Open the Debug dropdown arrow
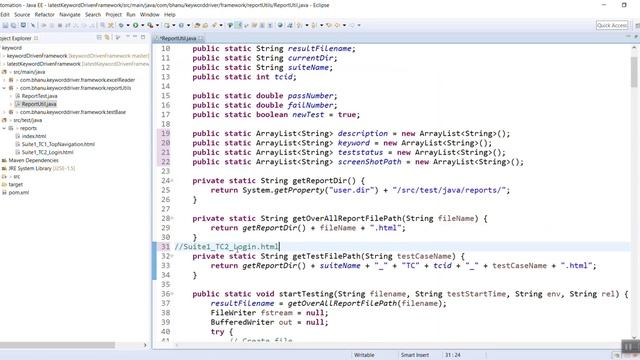This screenshot has height=360, width=640. tap(128, 25)
